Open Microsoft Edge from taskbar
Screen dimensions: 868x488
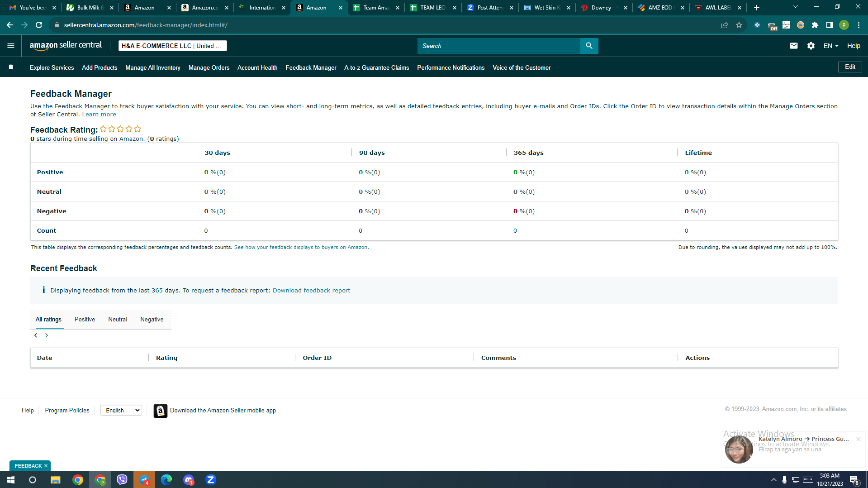(166, 480)
